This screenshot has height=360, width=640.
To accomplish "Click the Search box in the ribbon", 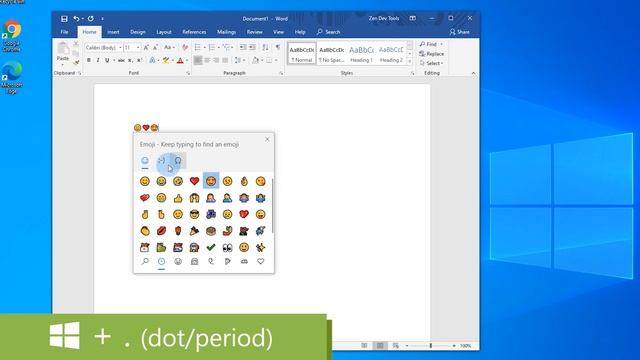I will pos(329,32).
